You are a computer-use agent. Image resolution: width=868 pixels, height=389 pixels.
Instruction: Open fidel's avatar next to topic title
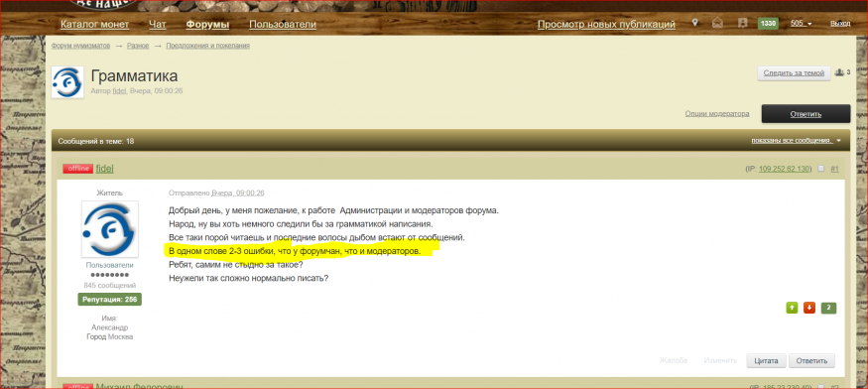tap(67, 82)
